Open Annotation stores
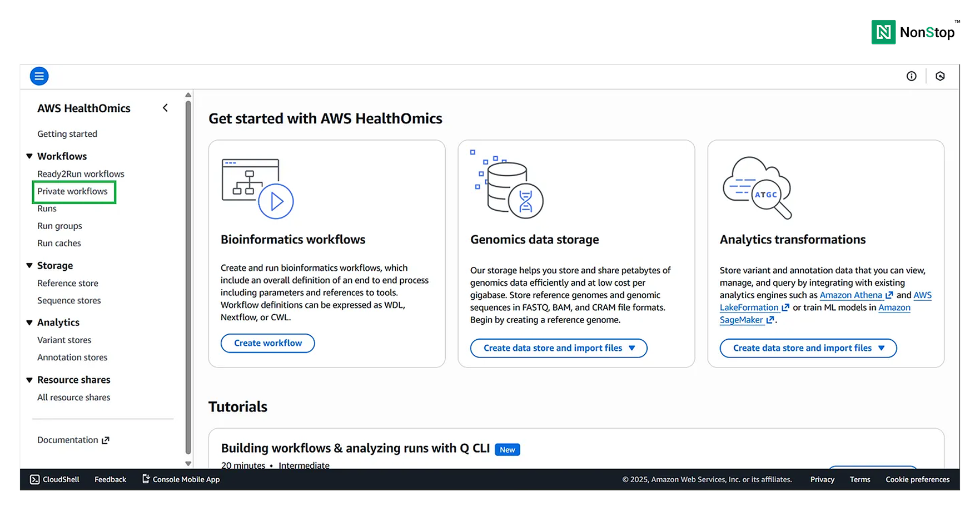 click(x=72, y=358)
